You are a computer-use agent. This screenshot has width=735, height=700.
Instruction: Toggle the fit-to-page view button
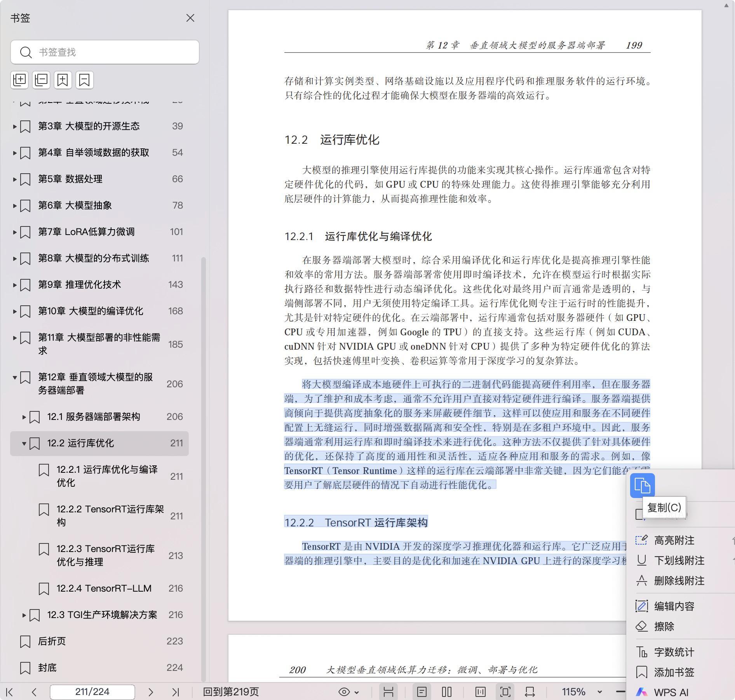[x=505, y=692]
